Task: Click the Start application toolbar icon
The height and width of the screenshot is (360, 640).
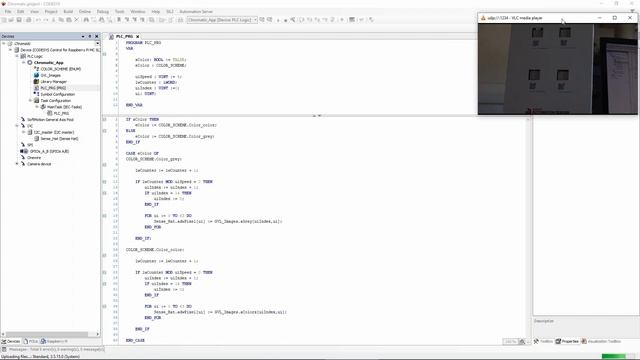Action: (x=278, y=20)
